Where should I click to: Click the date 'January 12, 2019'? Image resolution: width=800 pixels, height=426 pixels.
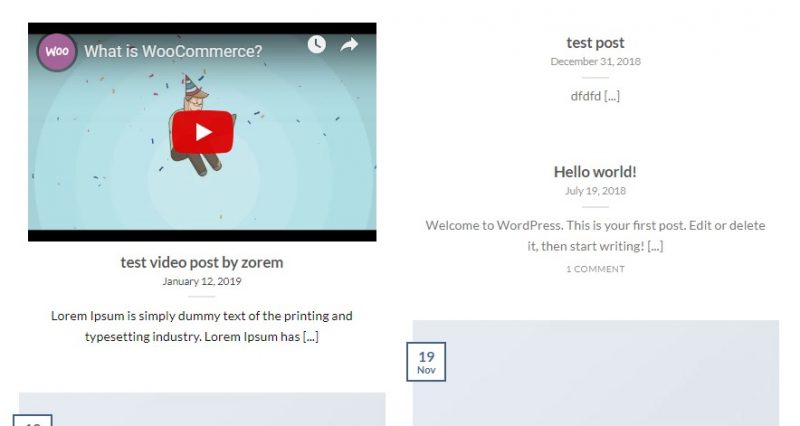[x=202, y=281]
